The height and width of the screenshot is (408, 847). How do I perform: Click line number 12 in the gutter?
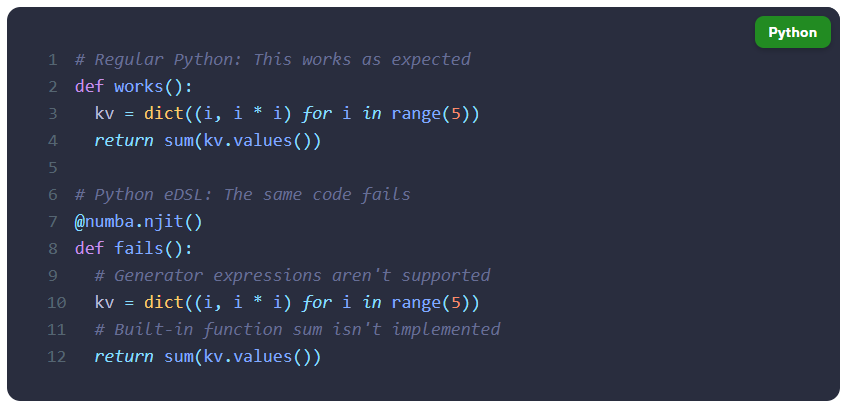tap(56, 357)
